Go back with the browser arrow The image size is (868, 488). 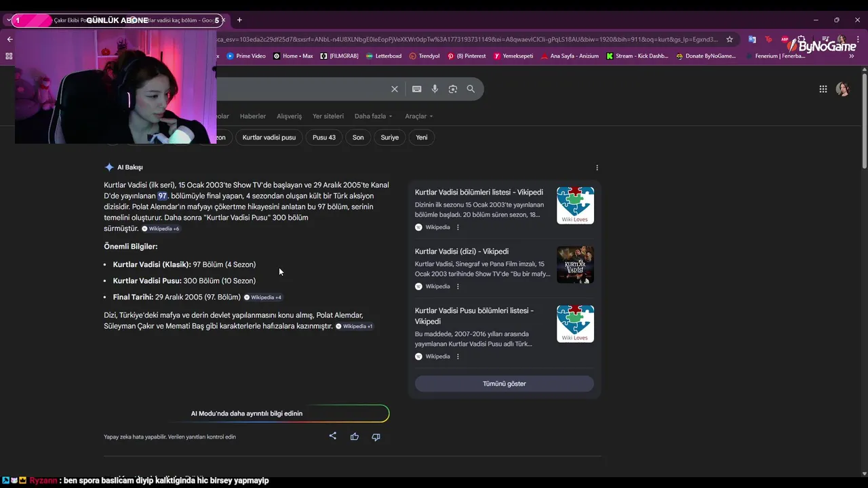click(9, 39)
